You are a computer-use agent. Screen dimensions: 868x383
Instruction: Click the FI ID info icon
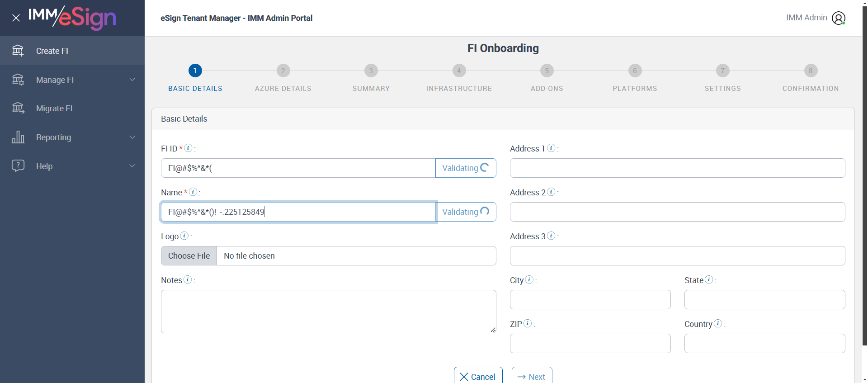tap(189, 148)
